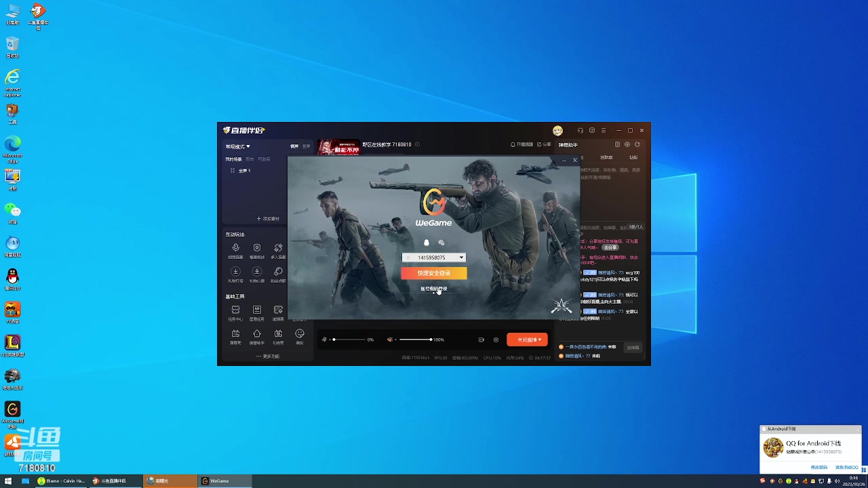Click 添加素材 add source button
Viewport: 868px width, 488px height.
click(x=268, y=219)
